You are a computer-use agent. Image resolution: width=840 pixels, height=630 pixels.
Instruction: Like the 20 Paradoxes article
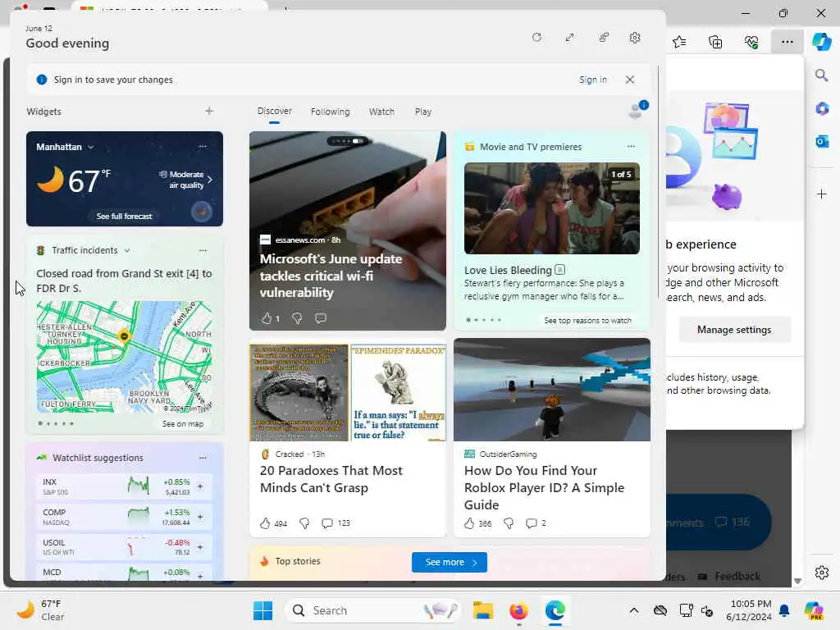(265, 523)
